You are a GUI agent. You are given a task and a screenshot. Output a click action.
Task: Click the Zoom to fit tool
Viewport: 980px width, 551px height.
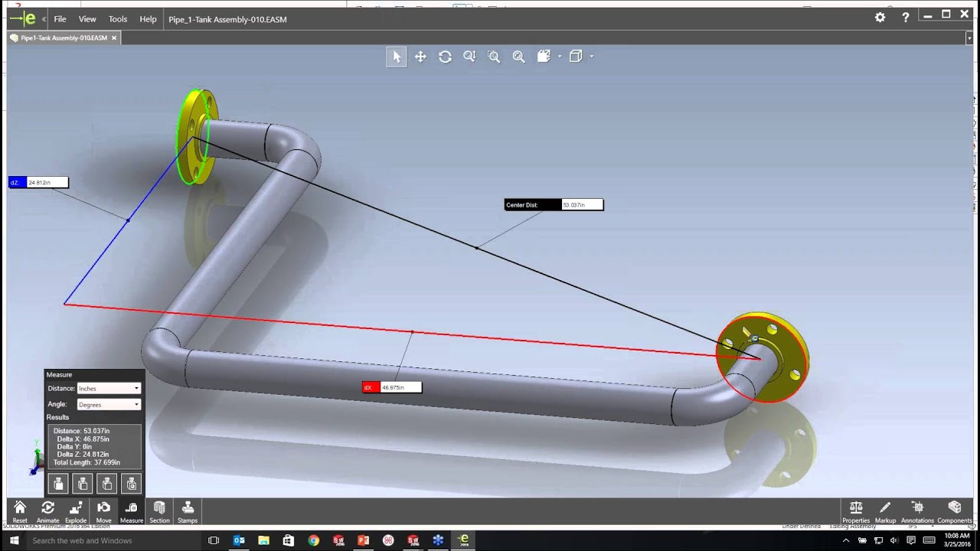point(518,57)
